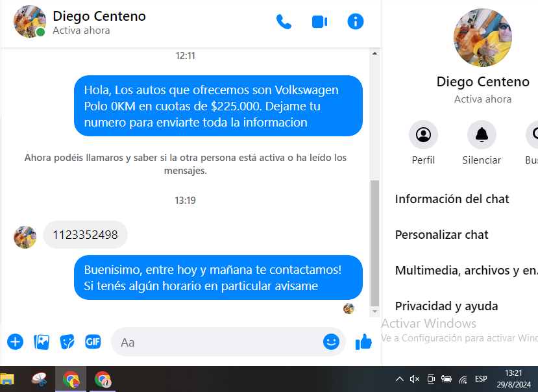Switch to the first Chrome taskbar window

(71, 379)
